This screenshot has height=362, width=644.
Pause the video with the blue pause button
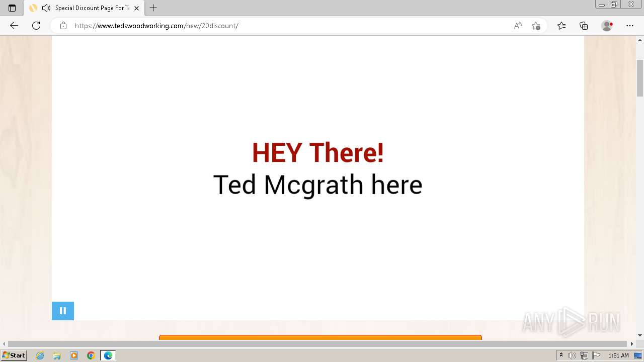(x=63, y=311)
